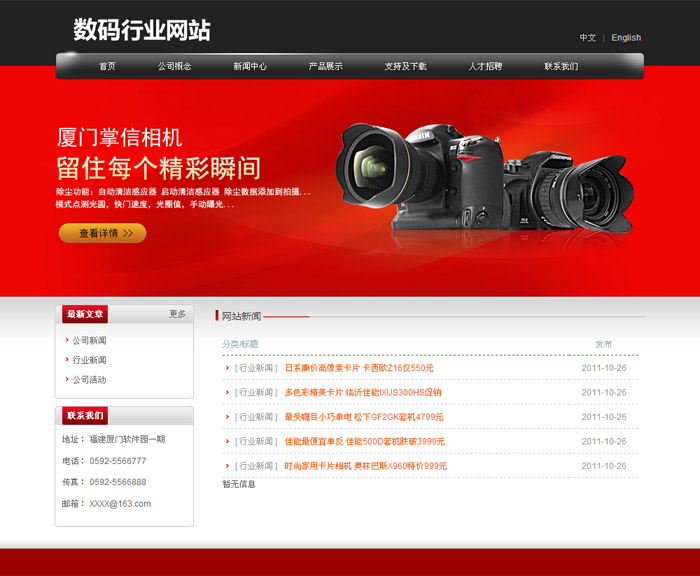700x576 pixels.
Task: Select 产品展示 in the navigation bar
Action: pos(325,66)
